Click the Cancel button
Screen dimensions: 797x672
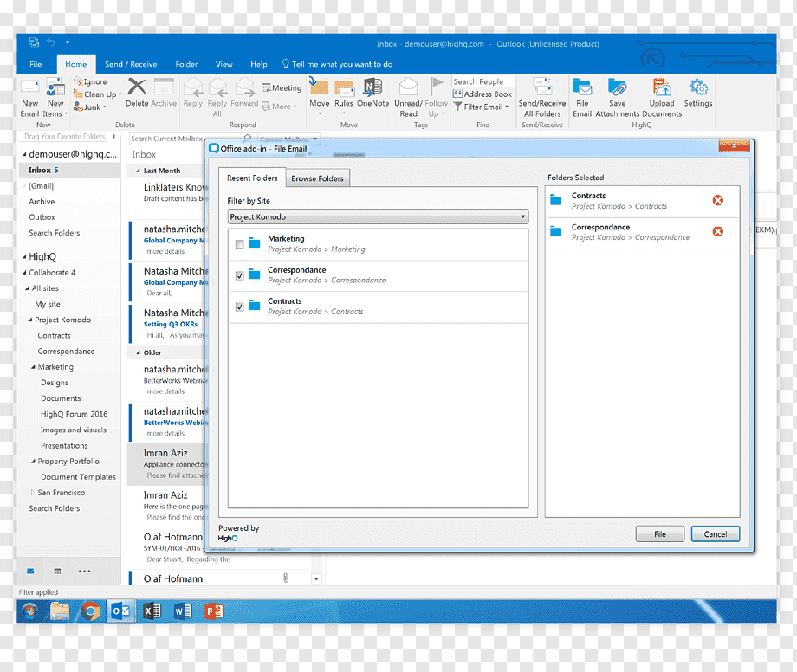[x=716, y=533]
